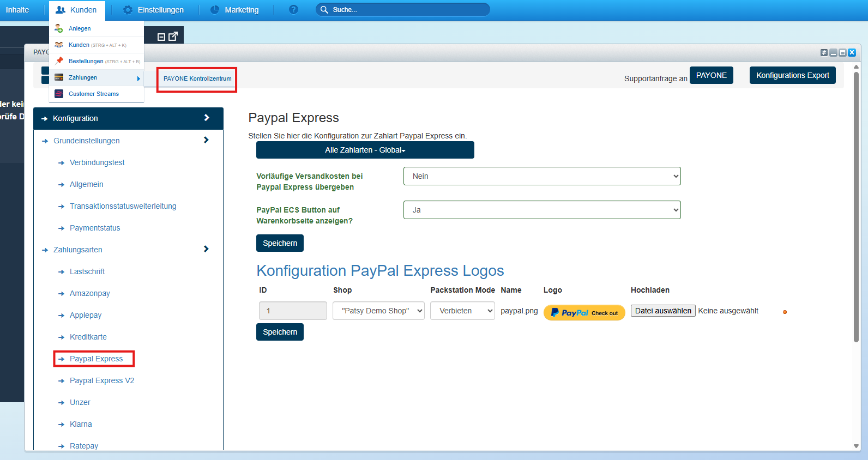Open the Kunden top menu

(76, 10)
